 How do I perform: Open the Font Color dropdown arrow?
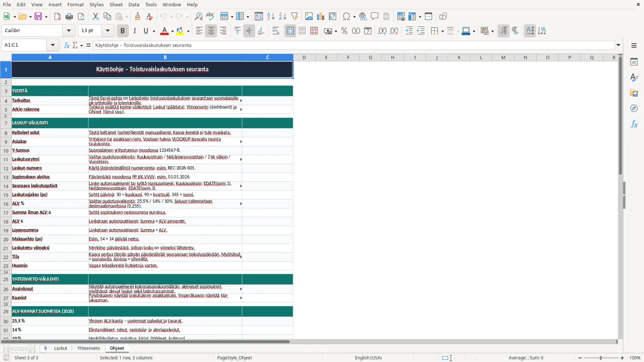point(172,31)
